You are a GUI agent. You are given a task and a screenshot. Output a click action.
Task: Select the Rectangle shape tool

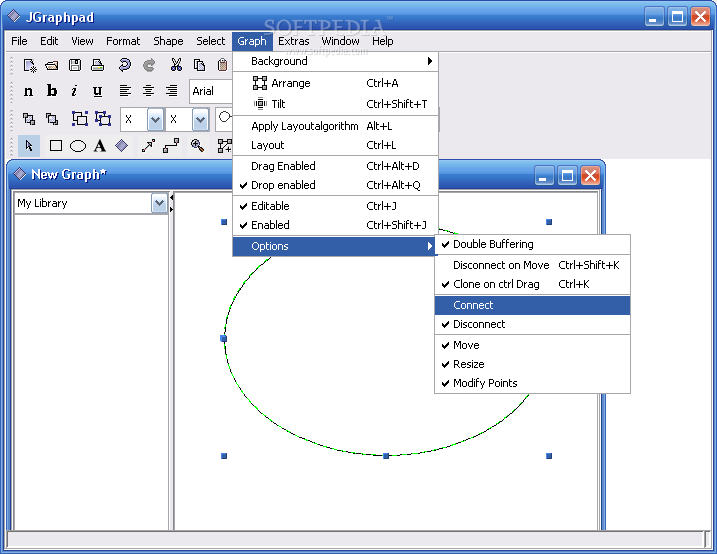coord(56,146)
